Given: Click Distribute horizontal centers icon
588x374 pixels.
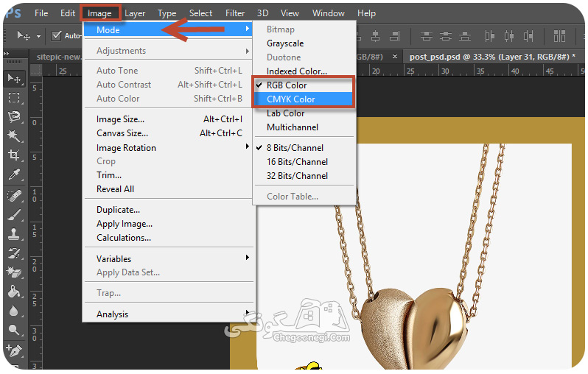Looking at the screenshot, I should tap(509, 36).
